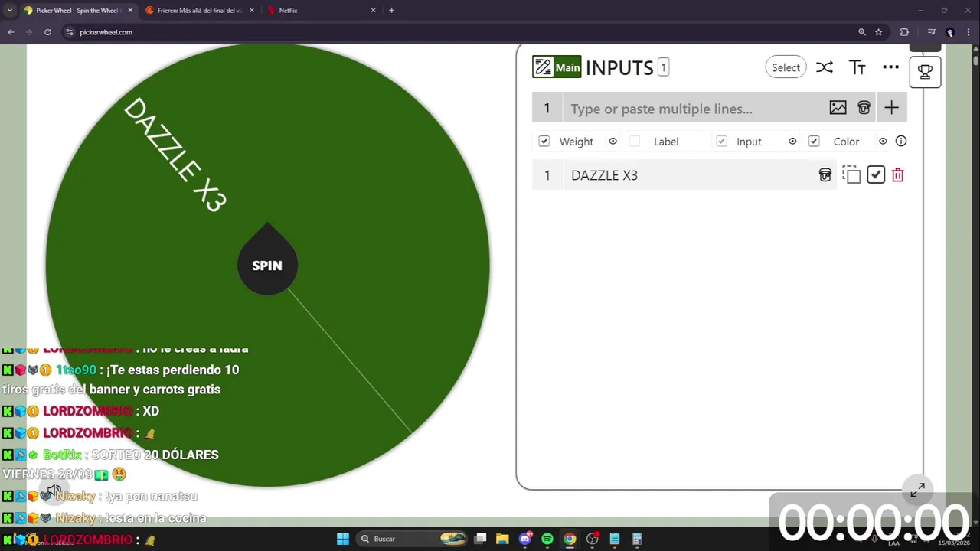Open File Explorer from the taskbar
Image resolution: width=980 pixels, height=551 pixels.
502,539
